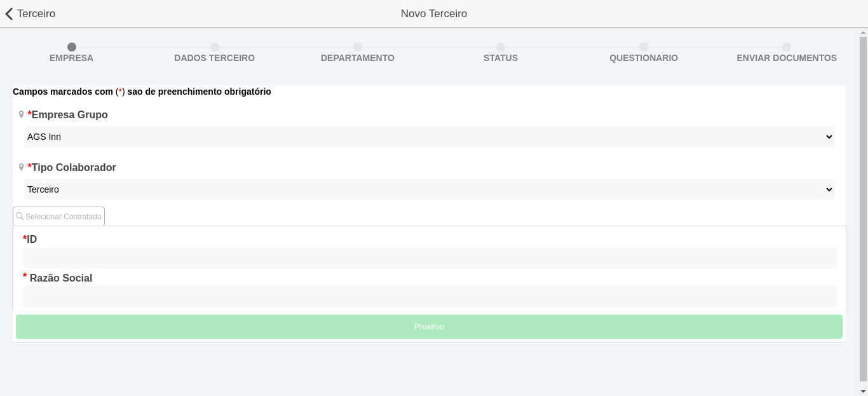Viewport: 868px width, 396px height.
Task: Select the QUESTIONARIO step circle
Action: pos(644,47)
